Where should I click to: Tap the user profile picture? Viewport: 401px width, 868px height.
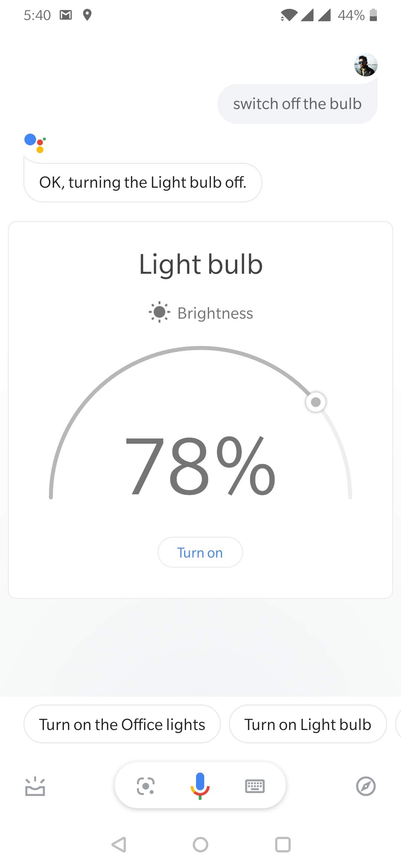tap(366, 65)
